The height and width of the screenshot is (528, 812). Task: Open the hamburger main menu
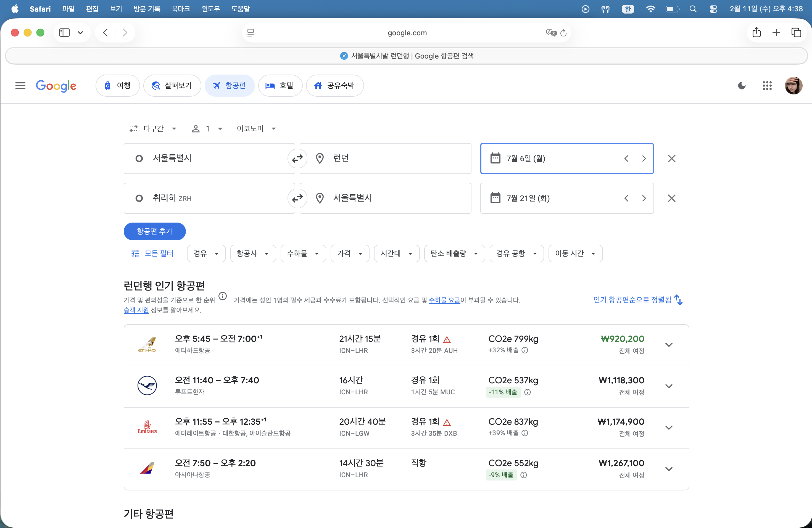click(20, 86)
